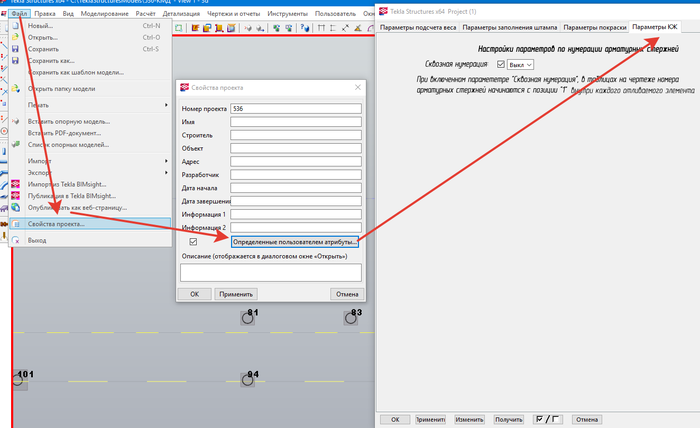Viewport: 700px width, 428px height.
Task: Click ОК in the Project (1) window
Action: tap(395, 420)
